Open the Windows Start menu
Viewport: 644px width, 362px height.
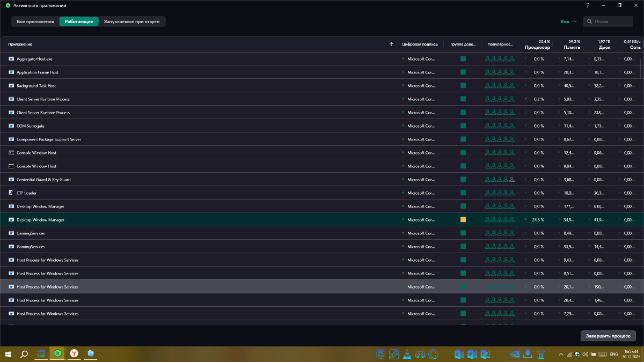tap(8, 354)
